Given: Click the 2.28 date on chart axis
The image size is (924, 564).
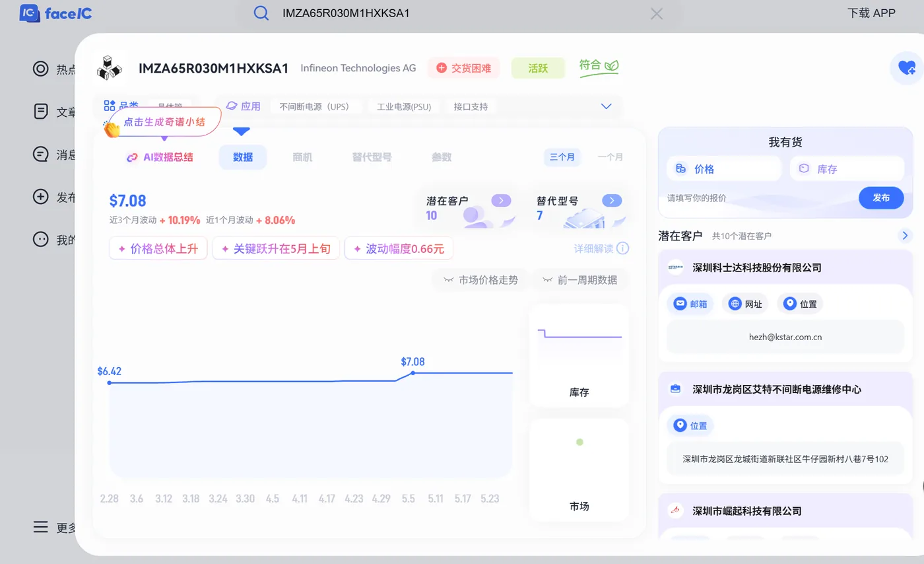Looking at the screenshot, I should coord(110,499).
